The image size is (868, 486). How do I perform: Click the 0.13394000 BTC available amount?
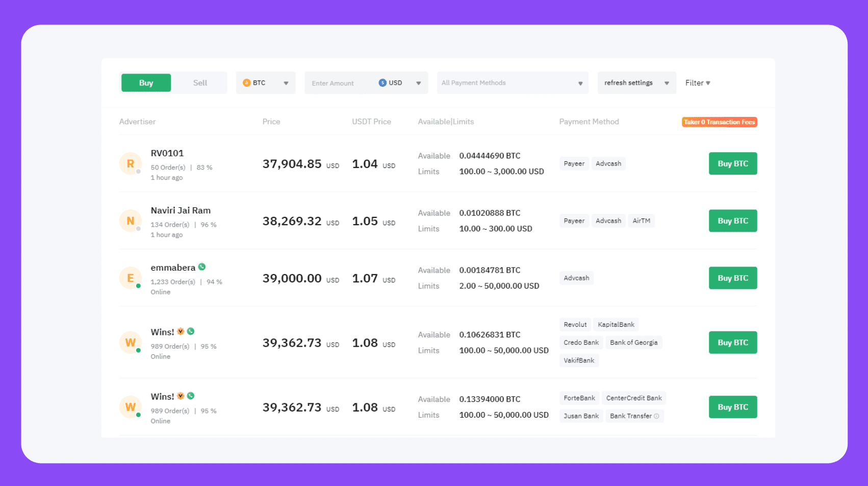490,399
